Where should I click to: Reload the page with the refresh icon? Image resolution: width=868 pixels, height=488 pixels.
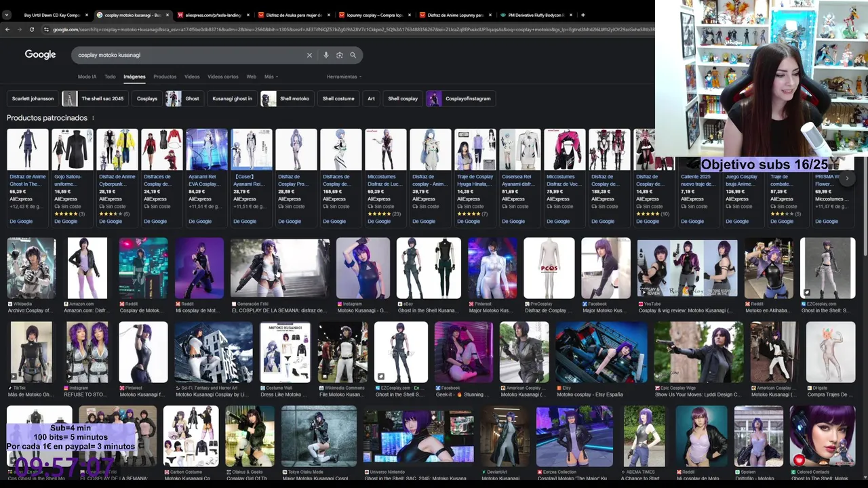click(31, 29)
